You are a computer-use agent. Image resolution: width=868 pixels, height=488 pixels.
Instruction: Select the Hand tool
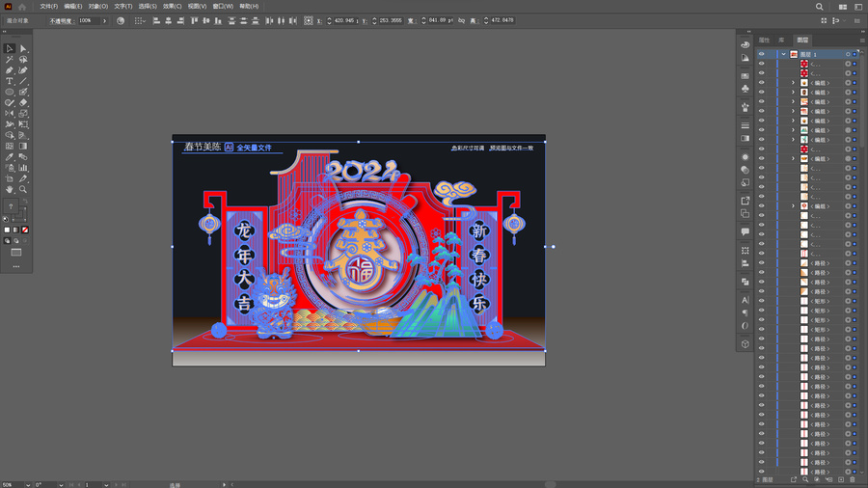click(10, 189)
